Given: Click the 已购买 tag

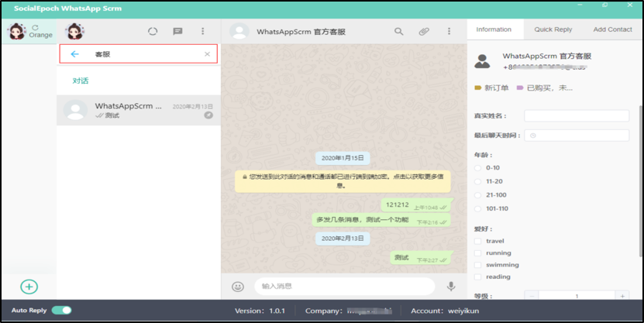Looking at the screenshot, I should [545, 88].
